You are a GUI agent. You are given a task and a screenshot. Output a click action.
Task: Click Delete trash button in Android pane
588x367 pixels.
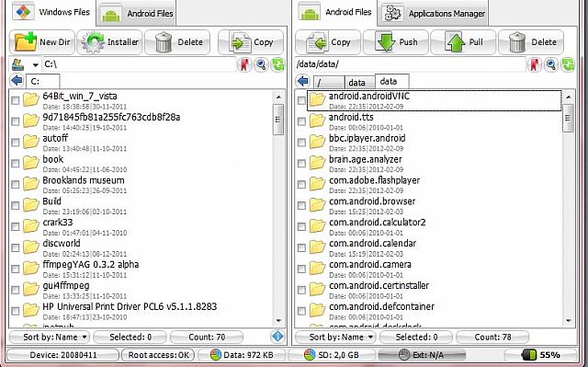[x=531, y=42]
